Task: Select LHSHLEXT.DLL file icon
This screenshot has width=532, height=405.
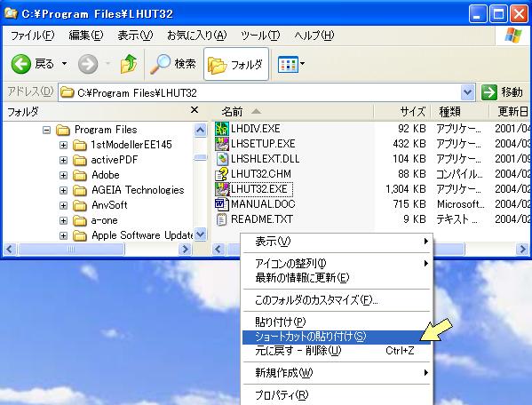Action: point(222,159)
